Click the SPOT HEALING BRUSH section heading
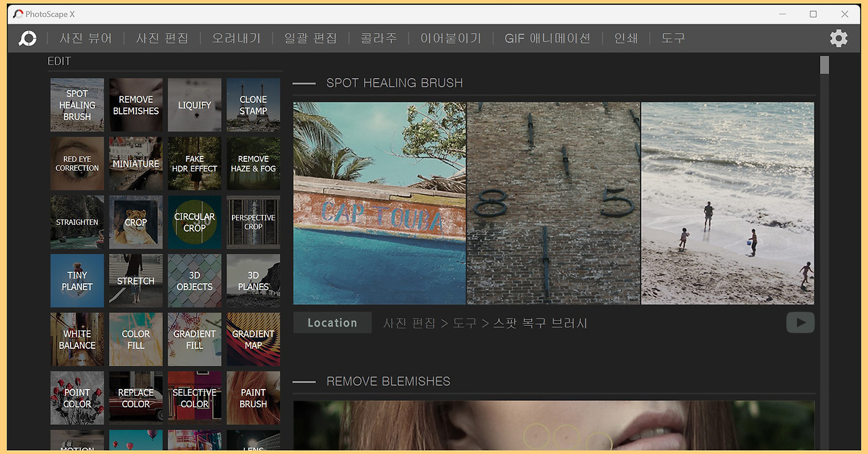Image resolution: width=868 pixels, height=454 pixels. click(395, 83)
